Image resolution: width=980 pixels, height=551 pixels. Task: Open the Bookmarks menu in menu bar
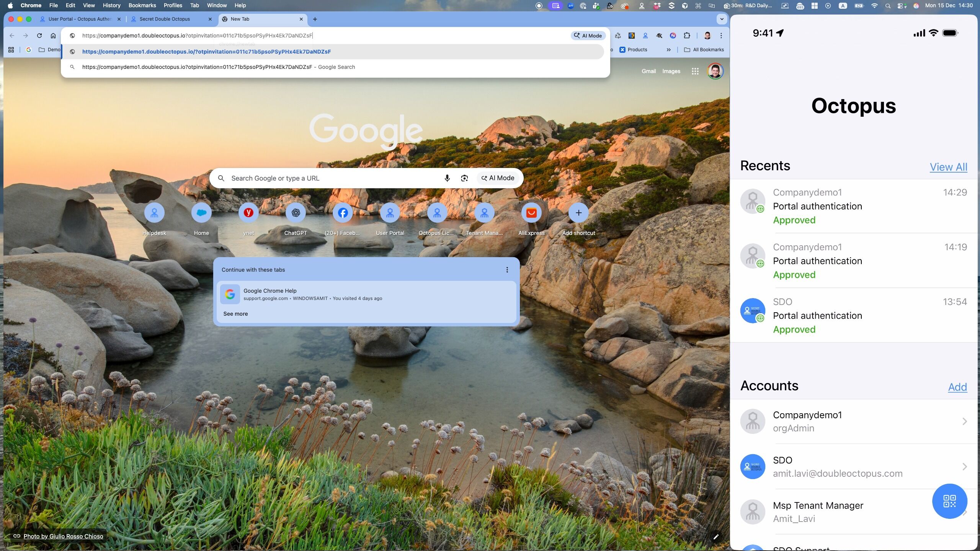pos(142,5)
